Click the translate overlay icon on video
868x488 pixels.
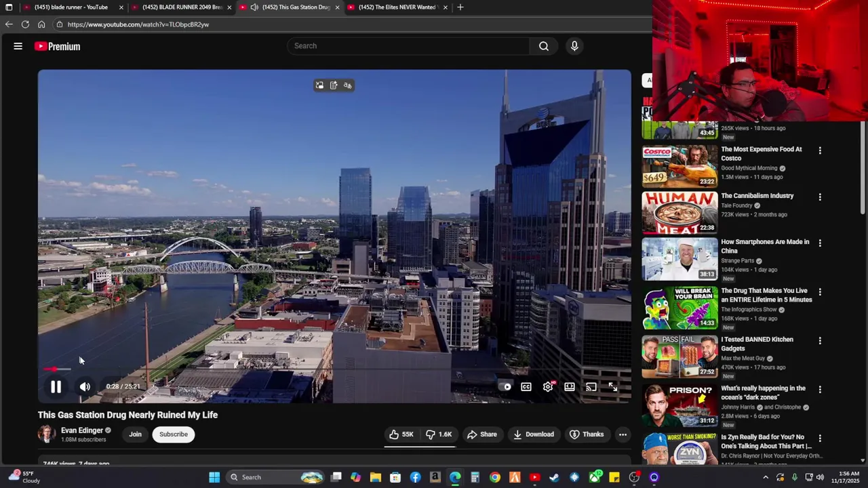pyautogui.click(x=347, y=85)
